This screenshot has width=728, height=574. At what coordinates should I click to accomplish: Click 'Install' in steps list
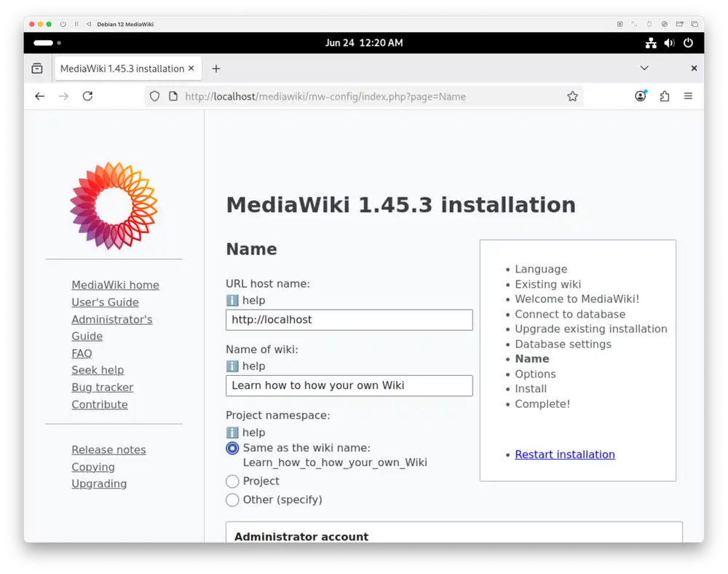[531, 389]
